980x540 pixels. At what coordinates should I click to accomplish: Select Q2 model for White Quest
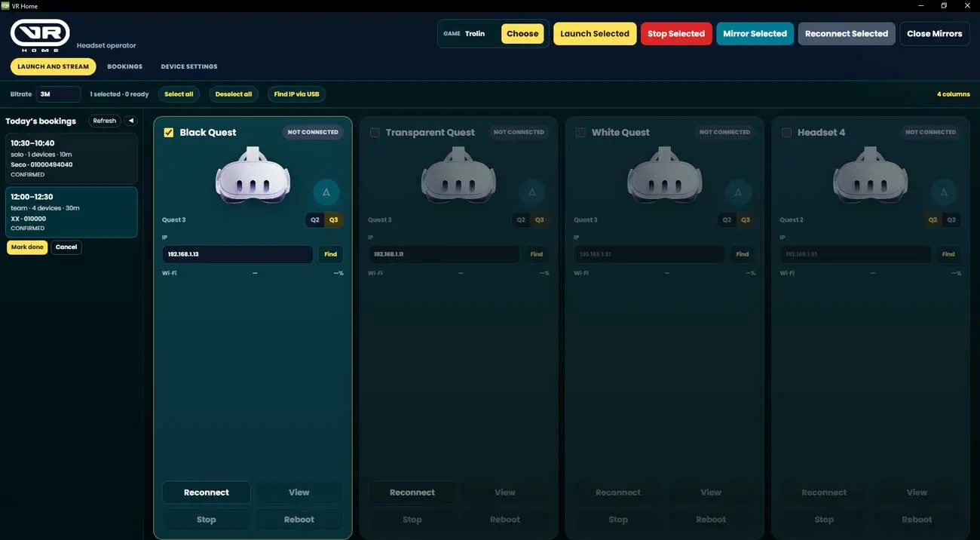coord(727,220)
